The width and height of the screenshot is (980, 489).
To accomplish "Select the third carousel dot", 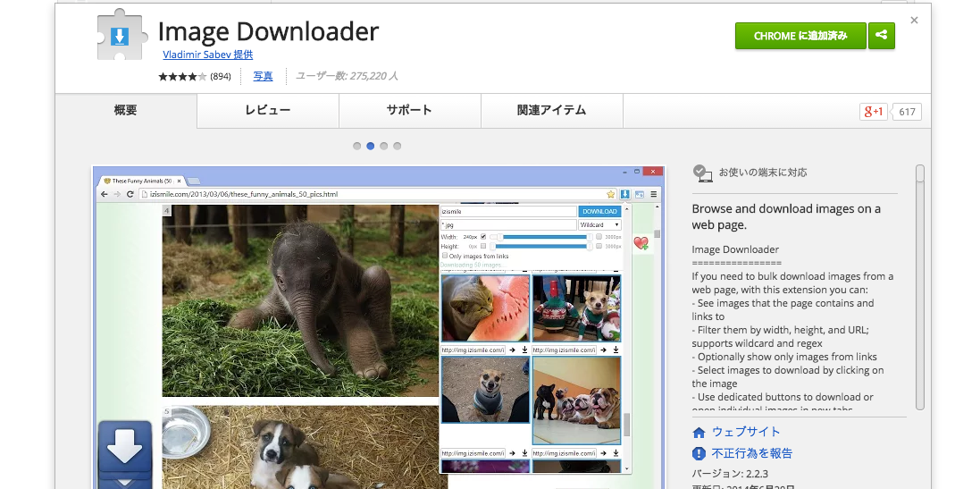I will tap(384, 146).
